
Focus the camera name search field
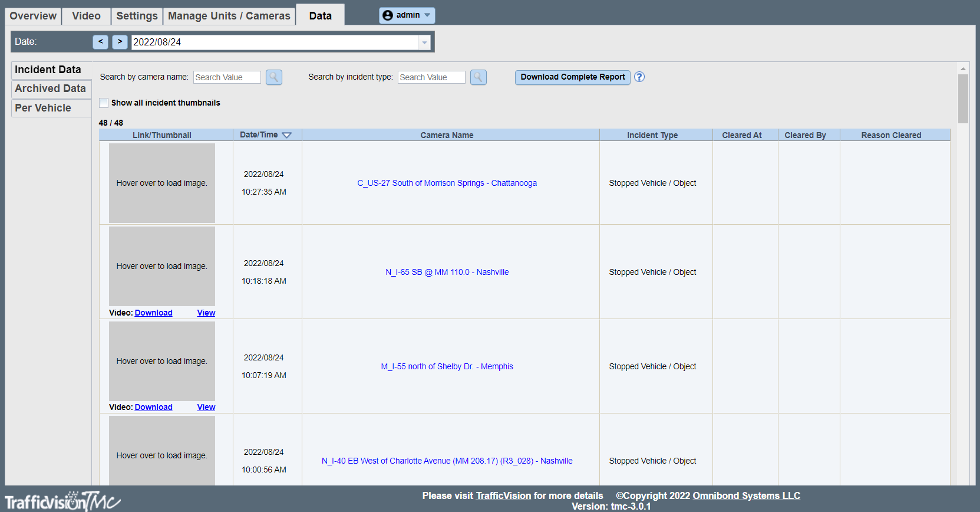[x=227, y=77]
